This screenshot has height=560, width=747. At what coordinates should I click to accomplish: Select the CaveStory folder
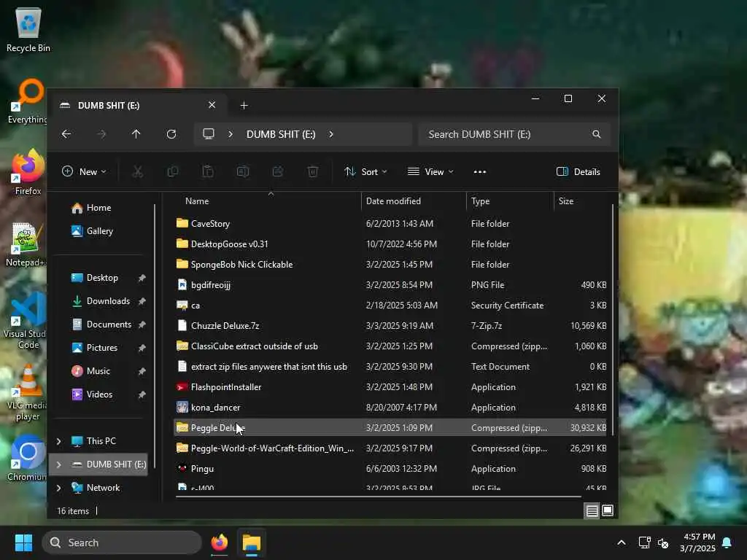tap(390, 224)
